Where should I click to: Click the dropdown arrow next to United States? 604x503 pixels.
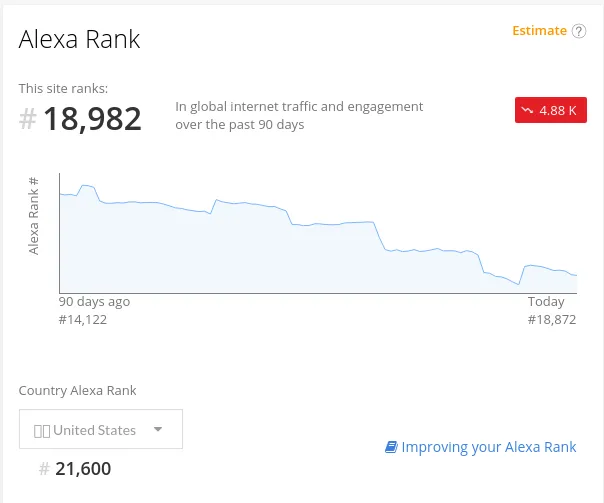[x=158, y=429]
